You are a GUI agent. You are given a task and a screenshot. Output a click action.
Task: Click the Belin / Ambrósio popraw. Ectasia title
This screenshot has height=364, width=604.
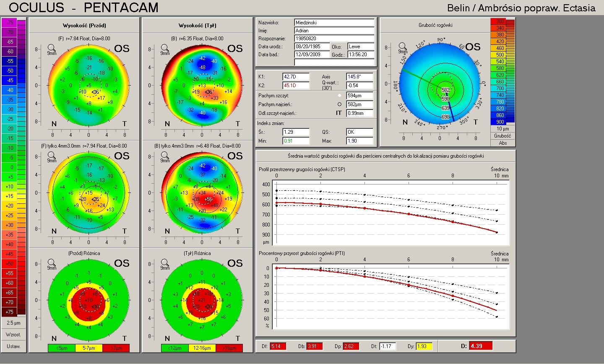pyautogui.click(x=521, y=8)
